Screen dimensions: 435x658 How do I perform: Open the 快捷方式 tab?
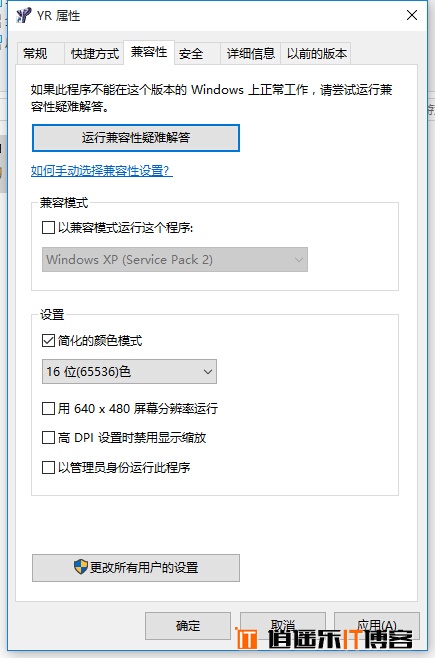pyautogui.click(x=94, y=54)
